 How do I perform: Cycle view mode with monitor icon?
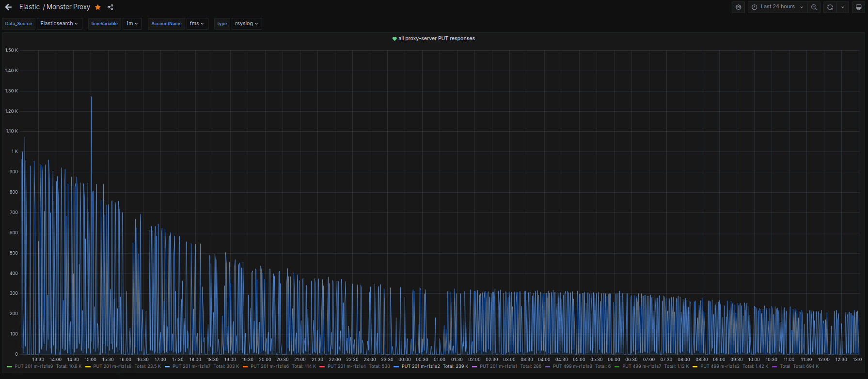tap(858, 7)
